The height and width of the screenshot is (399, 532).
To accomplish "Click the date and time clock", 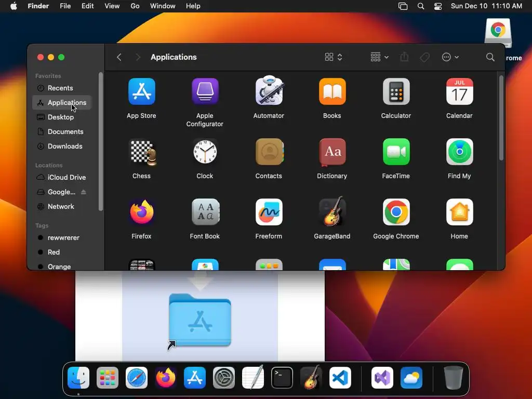I will point(486,6).
